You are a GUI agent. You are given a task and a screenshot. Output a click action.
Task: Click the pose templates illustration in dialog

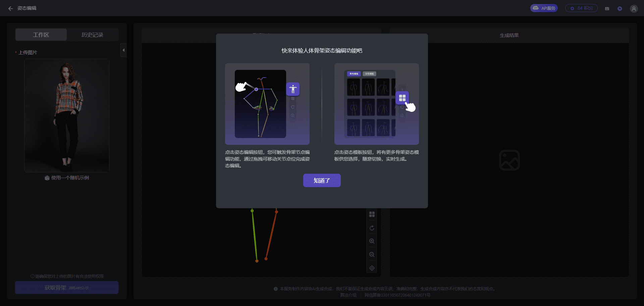pyautogui.click(x=376, y=104)
